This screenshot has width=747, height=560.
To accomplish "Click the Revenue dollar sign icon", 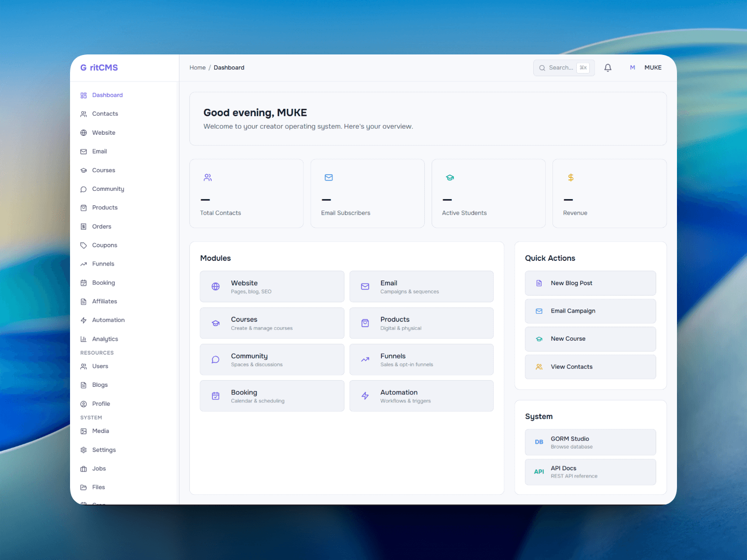I will (571, 178).
